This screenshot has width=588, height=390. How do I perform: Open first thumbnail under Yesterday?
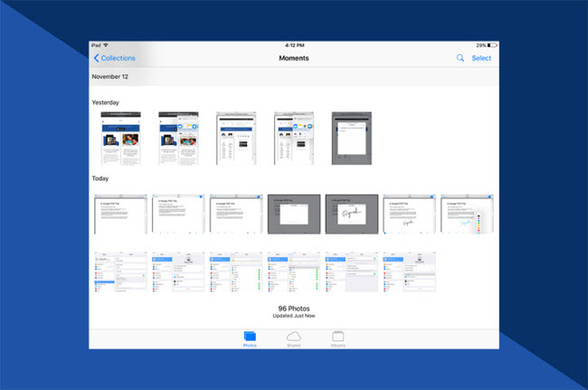[x=120, y=138]
